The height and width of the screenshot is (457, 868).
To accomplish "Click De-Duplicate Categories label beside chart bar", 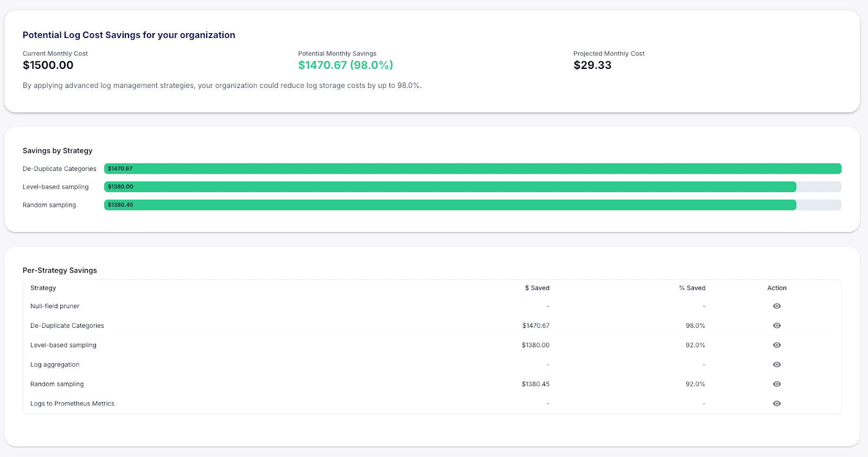I will pyautogui.click(x=60, y=169).
